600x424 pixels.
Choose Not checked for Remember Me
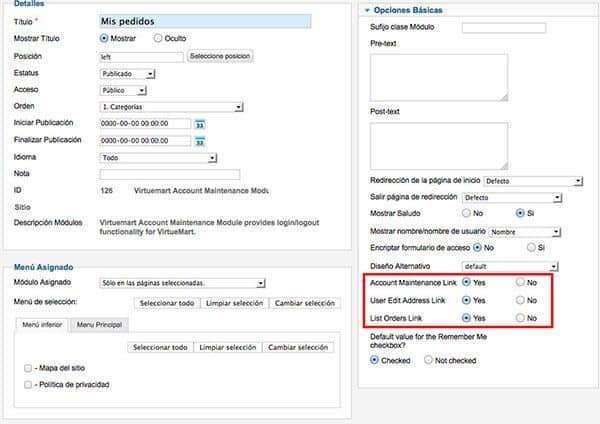point(428,360)
